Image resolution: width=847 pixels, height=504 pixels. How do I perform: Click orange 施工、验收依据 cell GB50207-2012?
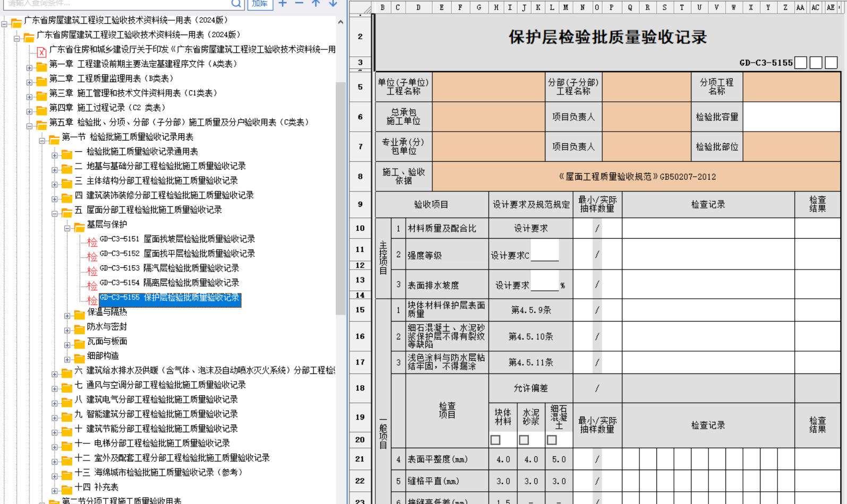[x=637, y=177]
